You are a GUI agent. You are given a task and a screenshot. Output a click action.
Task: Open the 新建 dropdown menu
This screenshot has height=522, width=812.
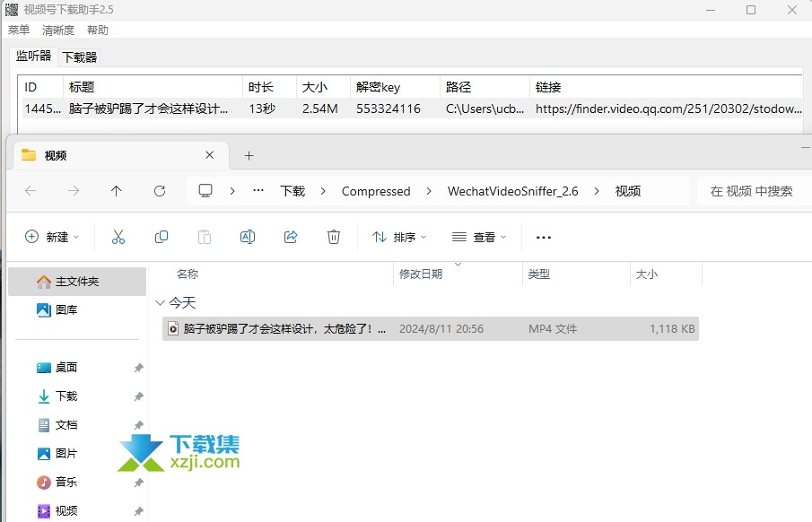(x=51, y=236)
